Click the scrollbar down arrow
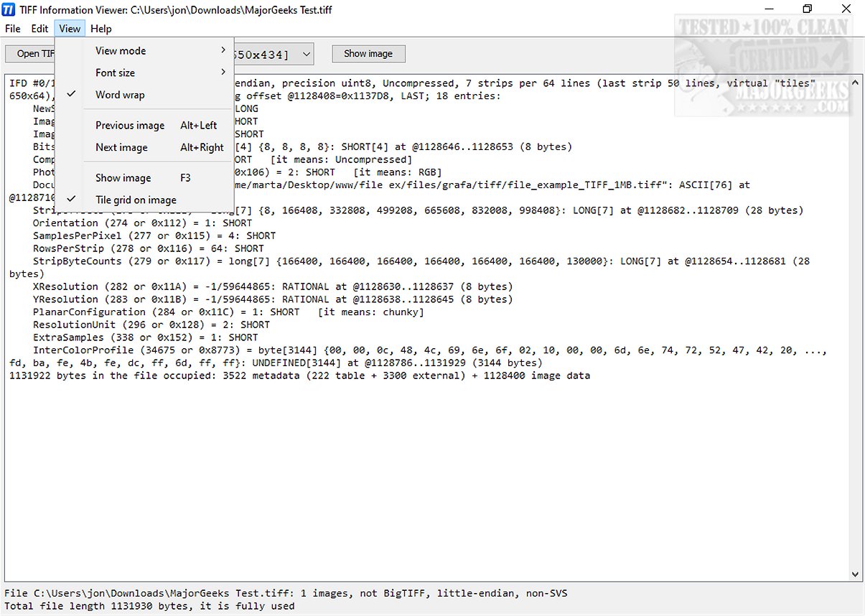The height and width of the screenshot is (616, 865). [x=855, y=574]
